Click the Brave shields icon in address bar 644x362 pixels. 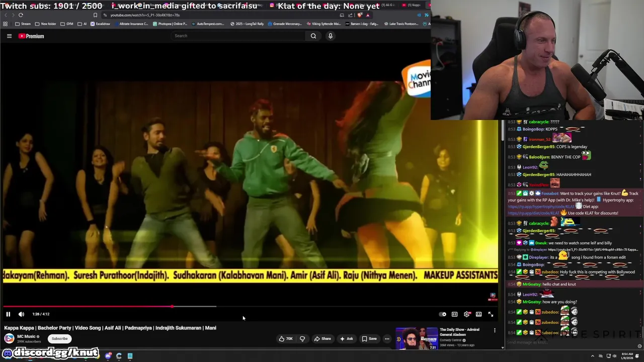[359, 15]
